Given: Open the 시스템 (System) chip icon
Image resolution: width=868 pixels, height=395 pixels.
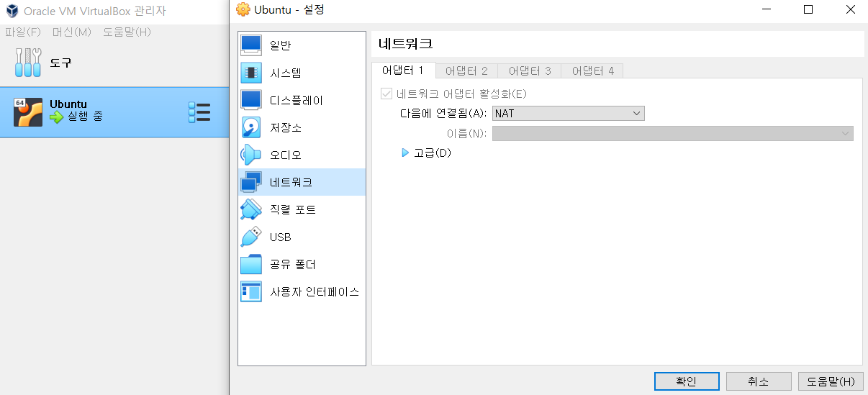Looking at the screenshot, I should [251, 73].
